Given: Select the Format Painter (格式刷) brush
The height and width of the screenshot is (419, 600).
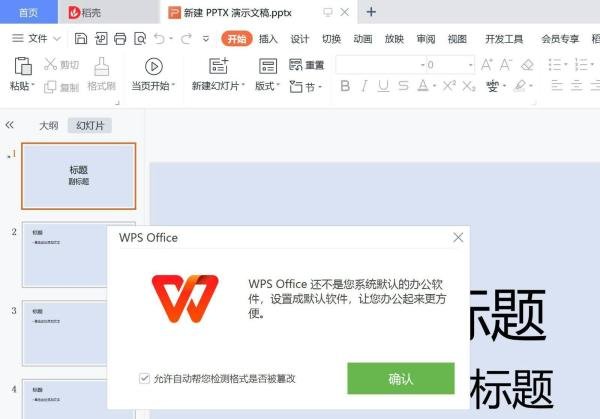Looking at the screenshot, I should click(x=101, y=66).
